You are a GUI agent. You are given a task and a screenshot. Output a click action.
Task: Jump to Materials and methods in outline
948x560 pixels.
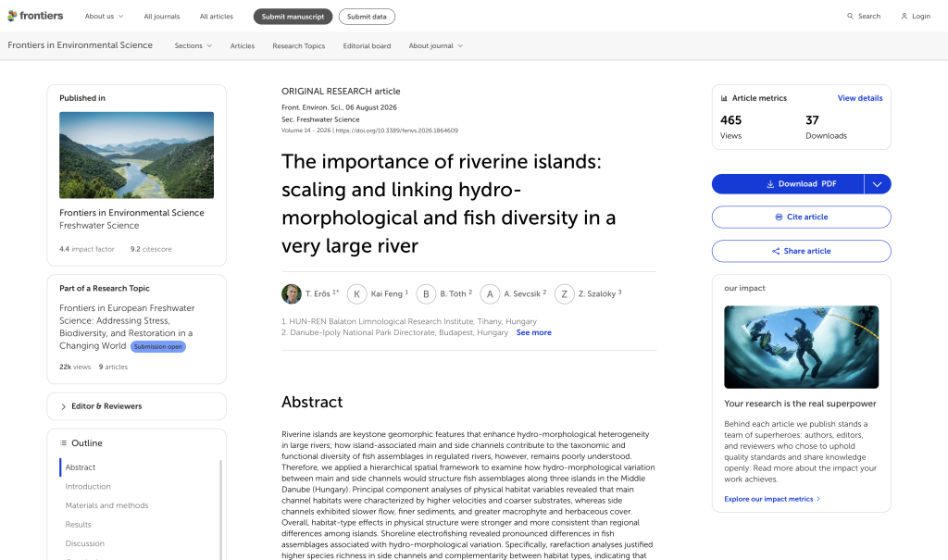107,505
